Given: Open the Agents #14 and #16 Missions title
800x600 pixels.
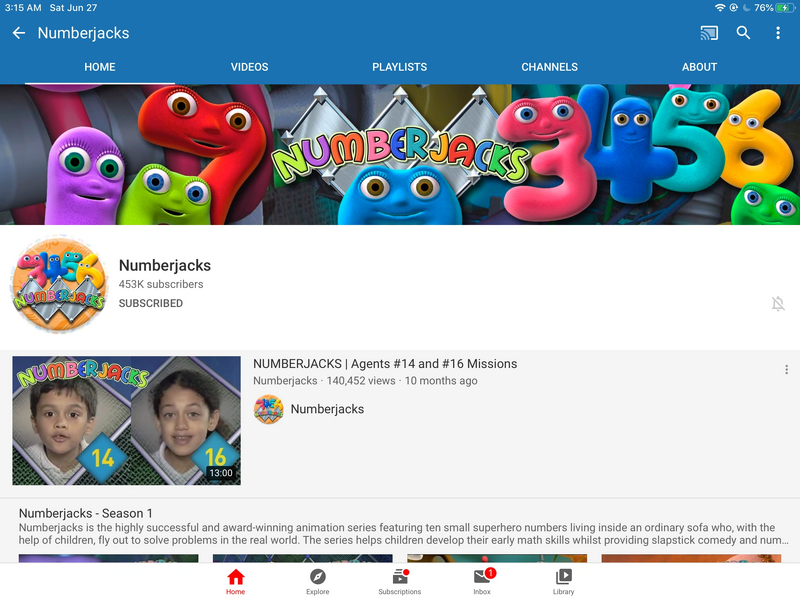Looking at the screenshot, I should [385, 364].
